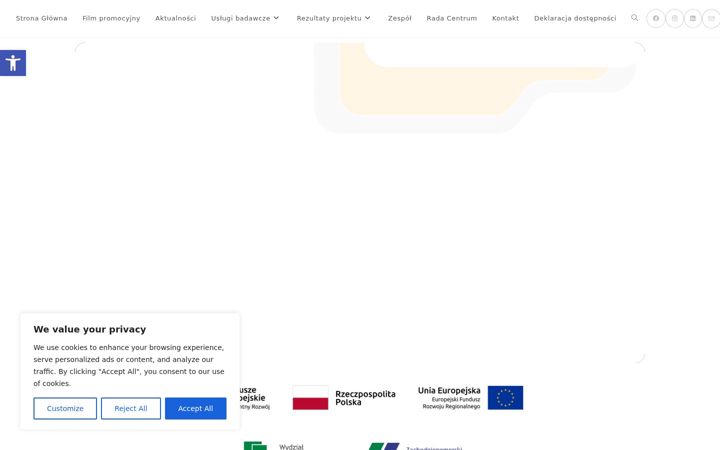The image size is (720, 450).
Task: Navigate to Rada Centrum
Action: [452, 18]
